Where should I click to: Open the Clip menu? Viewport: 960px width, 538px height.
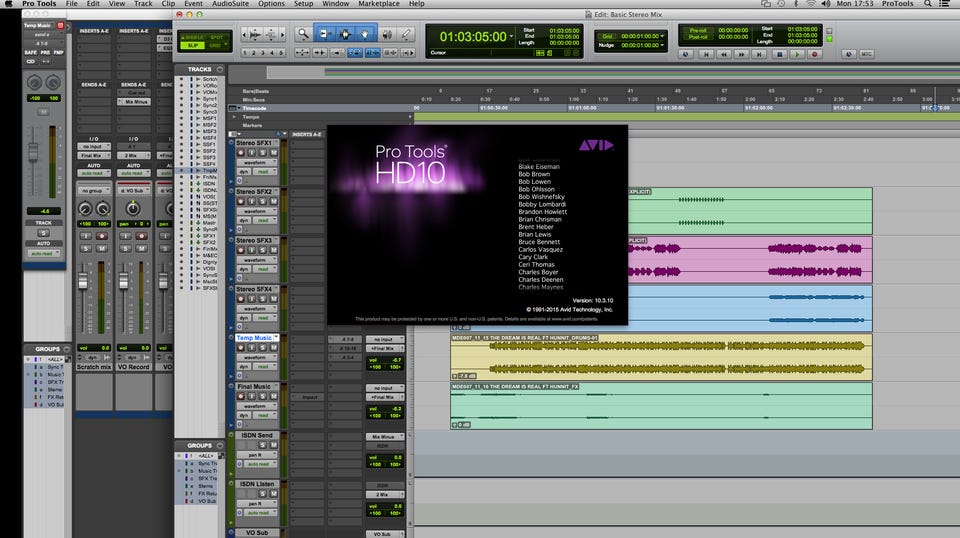(x=168, y=4)
